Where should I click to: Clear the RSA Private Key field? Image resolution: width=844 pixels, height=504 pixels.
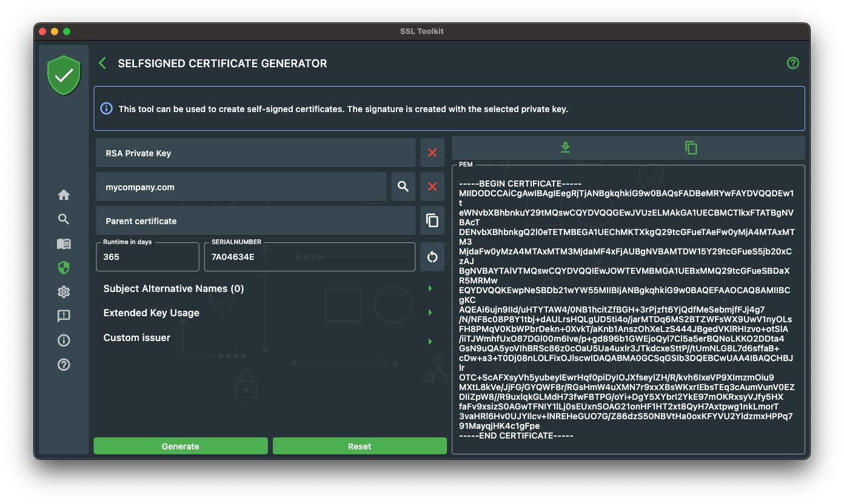point(432,153)
